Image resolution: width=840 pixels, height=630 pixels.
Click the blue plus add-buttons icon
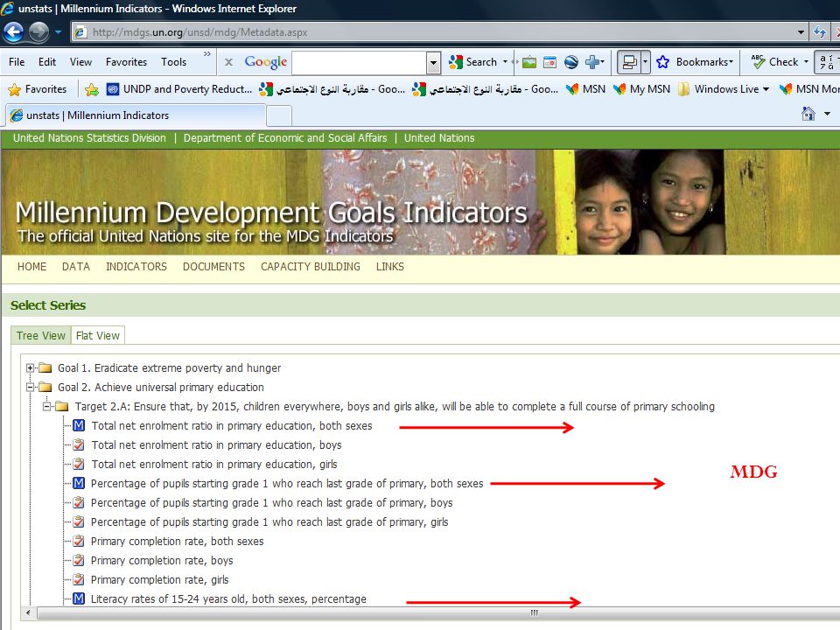(x=592, y=62)
